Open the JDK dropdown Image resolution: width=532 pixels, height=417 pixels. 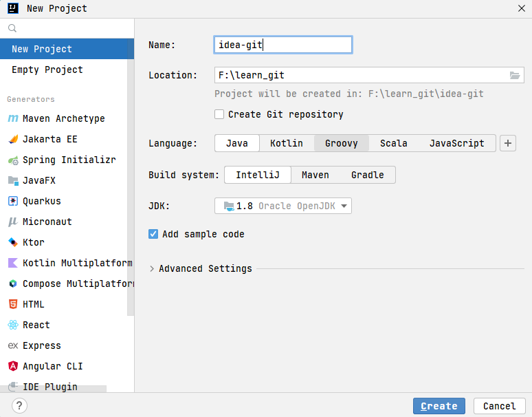click(283, 206)
